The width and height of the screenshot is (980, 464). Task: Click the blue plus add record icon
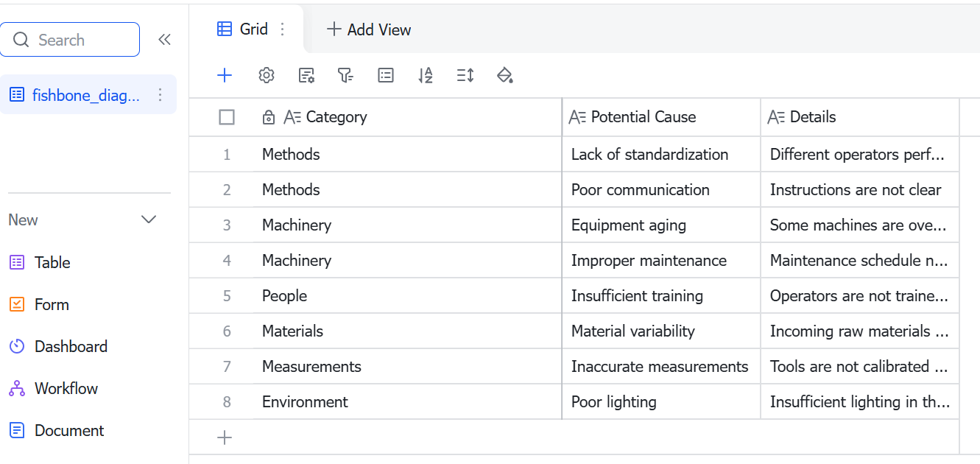pyautogui.click(x=225, y=75)
